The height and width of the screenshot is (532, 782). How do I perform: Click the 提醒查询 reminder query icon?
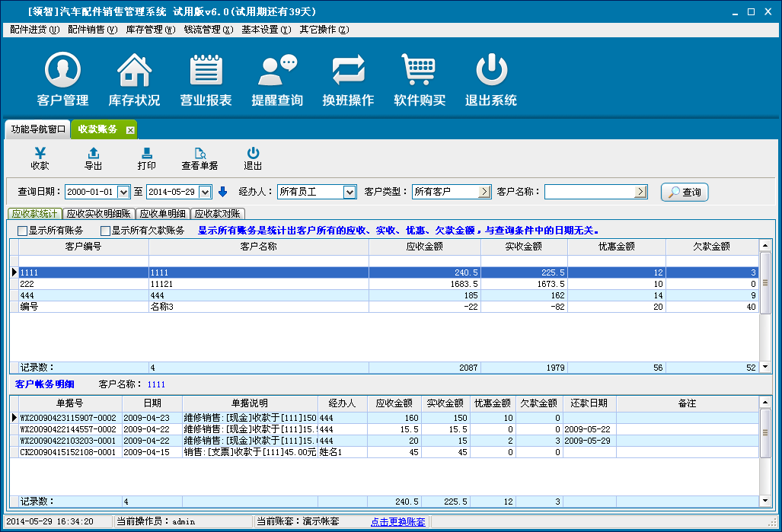(x=277, y=71)
